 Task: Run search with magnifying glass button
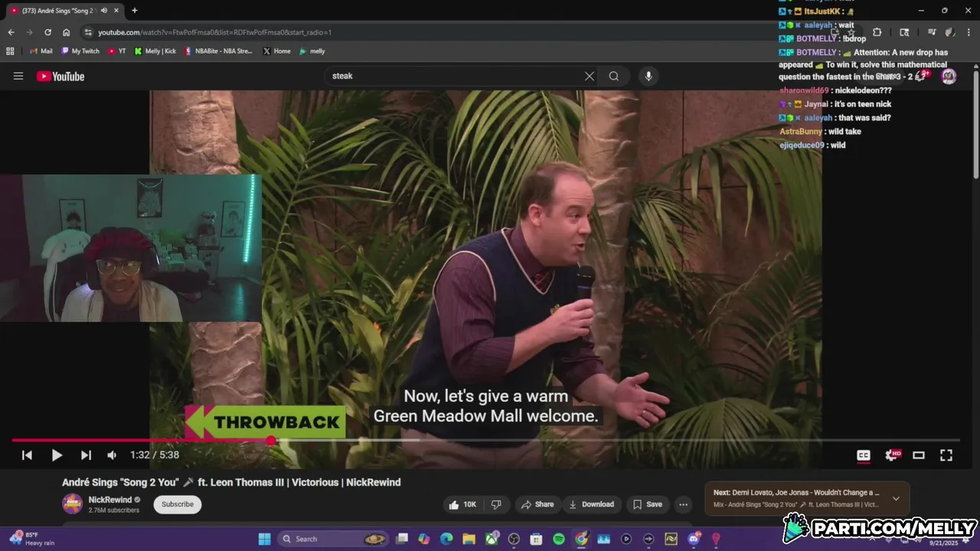pyautogui.click(x=614, y=76)
